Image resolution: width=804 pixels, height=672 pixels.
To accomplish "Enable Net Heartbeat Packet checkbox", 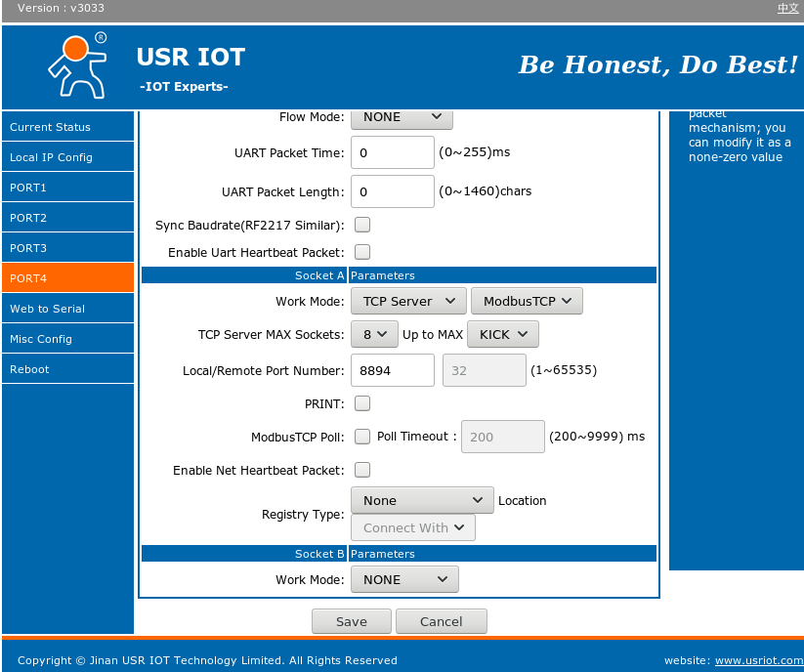I will (362, 470).
